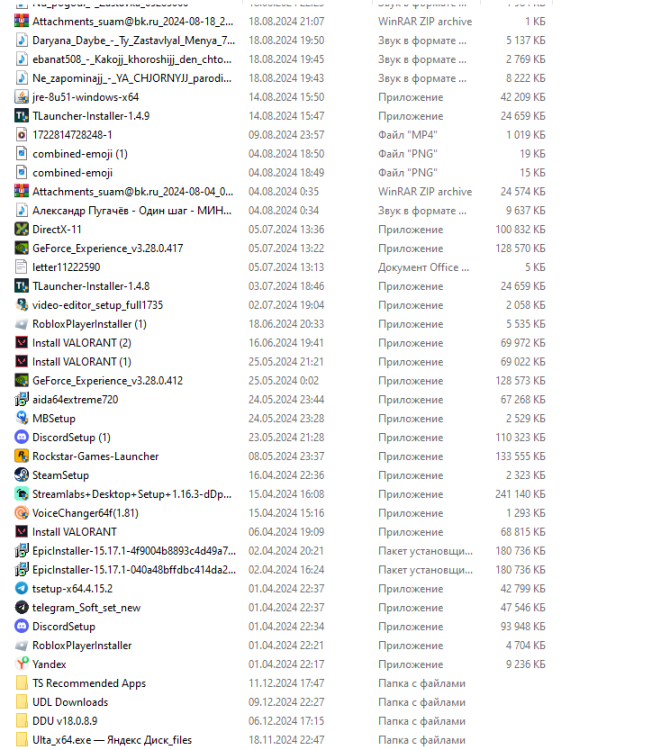Select the Install VALORANT file from 06.04.2024
Screen dimensions: 670x750
click(74, 532)
